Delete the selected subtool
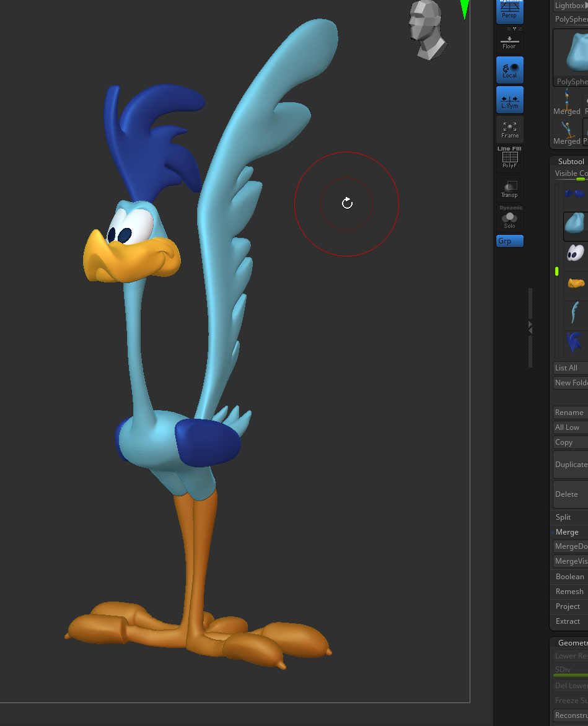 571,494
